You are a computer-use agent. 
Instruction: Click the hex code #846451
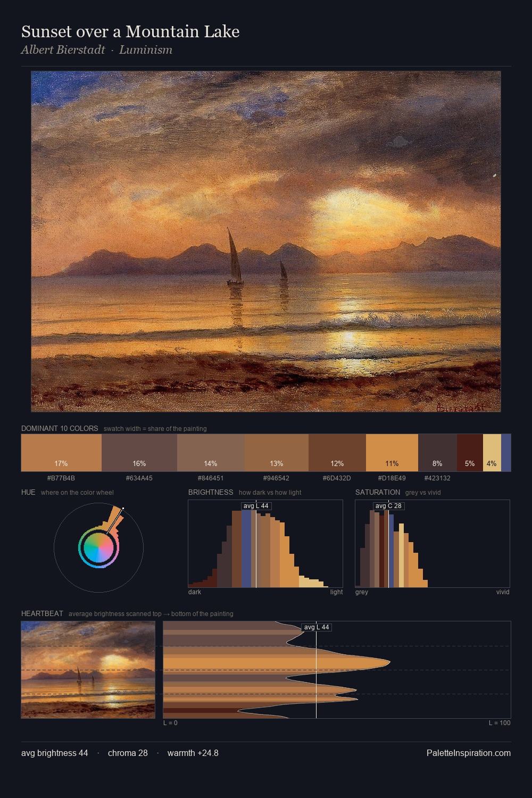(211, 478)
